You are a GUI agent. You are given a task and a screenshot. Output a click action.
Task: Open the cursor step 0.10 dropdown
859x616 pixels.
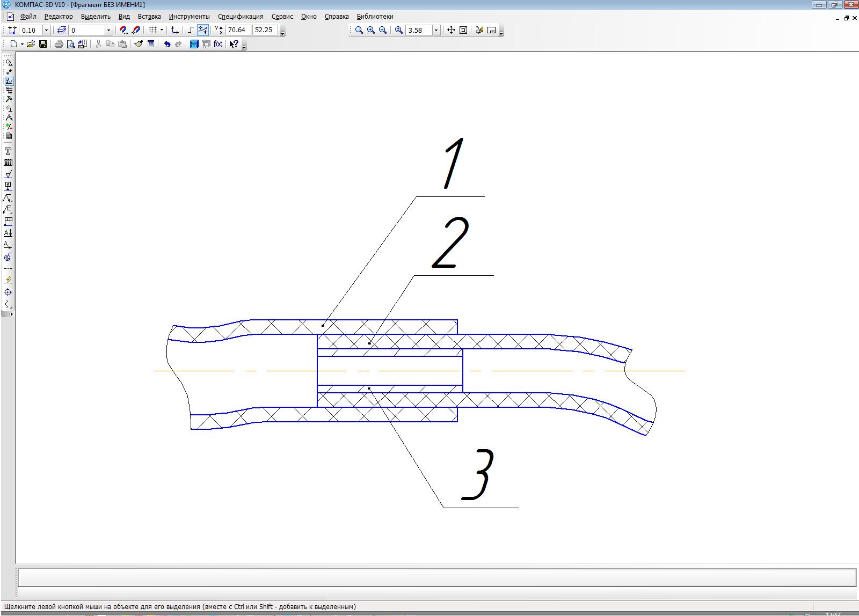pyautogui.click(x=46, y=30)
